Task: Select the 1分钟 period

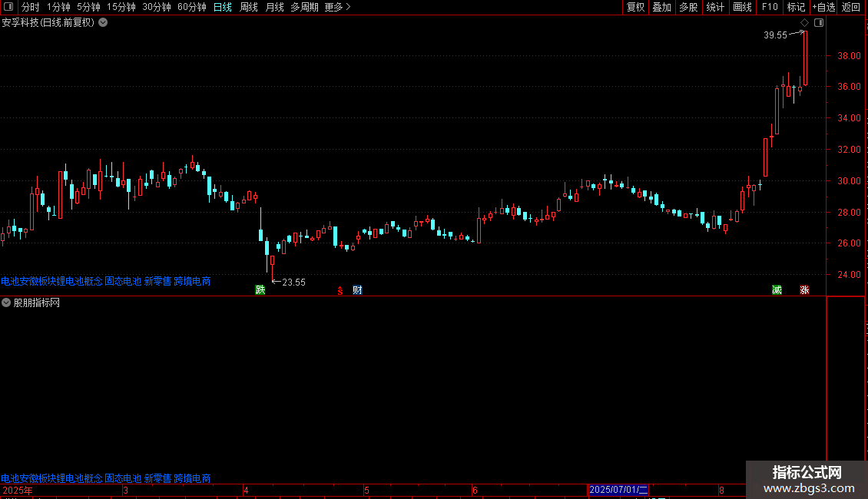Action: [x=58, y=7]
